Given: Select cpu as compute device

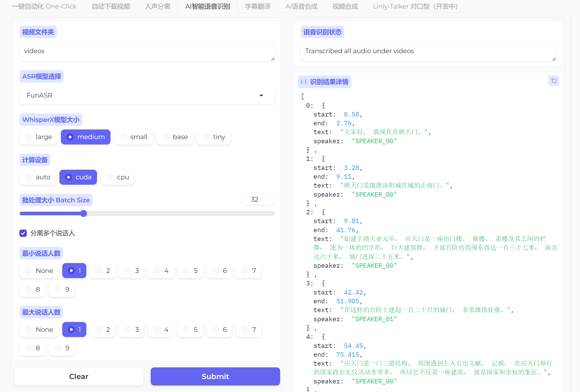Looking at the screenshot, I should pyautogui.click(x=118, y=177).
